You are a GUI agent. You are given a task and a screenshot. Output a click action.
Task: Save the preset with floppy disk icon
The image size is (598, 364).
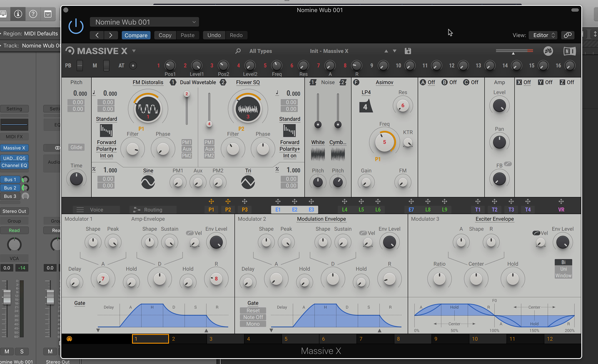pos(408,51)
